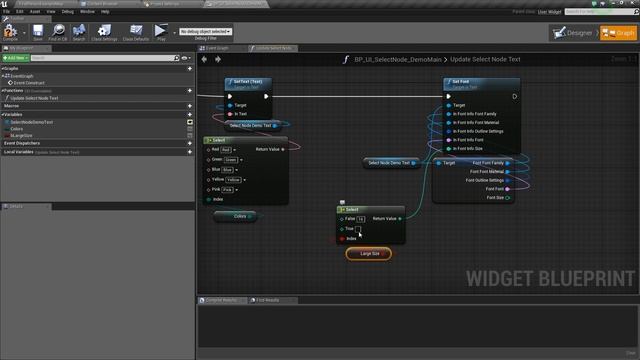Click the True value field on Select node
Screen dimensions: 640x360
pyautogui.click(x=358, y=229)
